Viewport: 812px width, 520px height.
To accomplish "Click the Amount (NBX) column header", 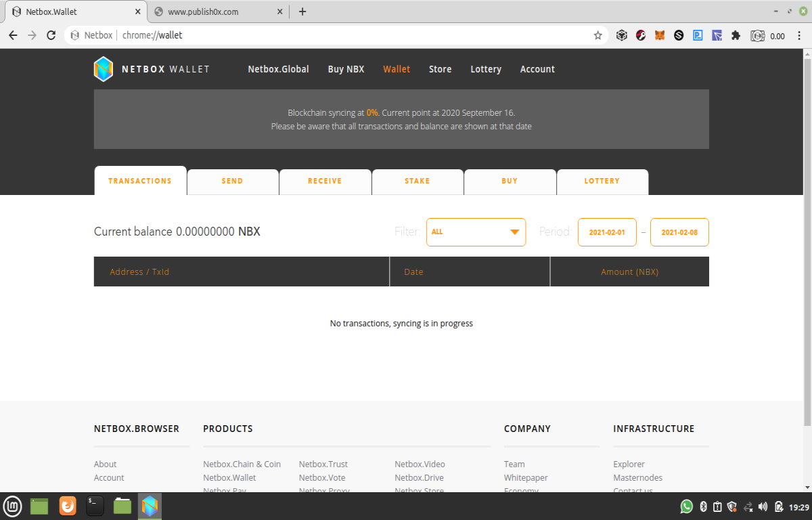I will [x=630, y=272].
